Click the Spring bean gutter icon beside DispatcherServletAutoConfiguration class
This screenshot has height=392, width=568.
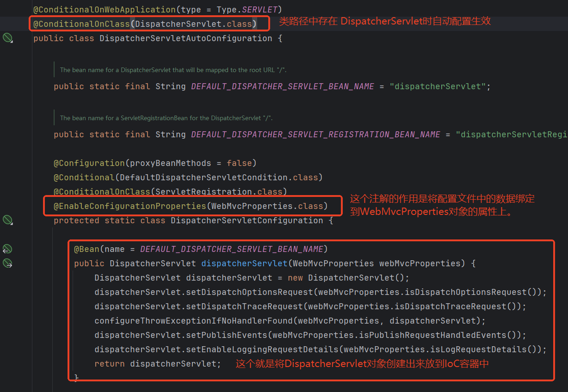point(8,38)
